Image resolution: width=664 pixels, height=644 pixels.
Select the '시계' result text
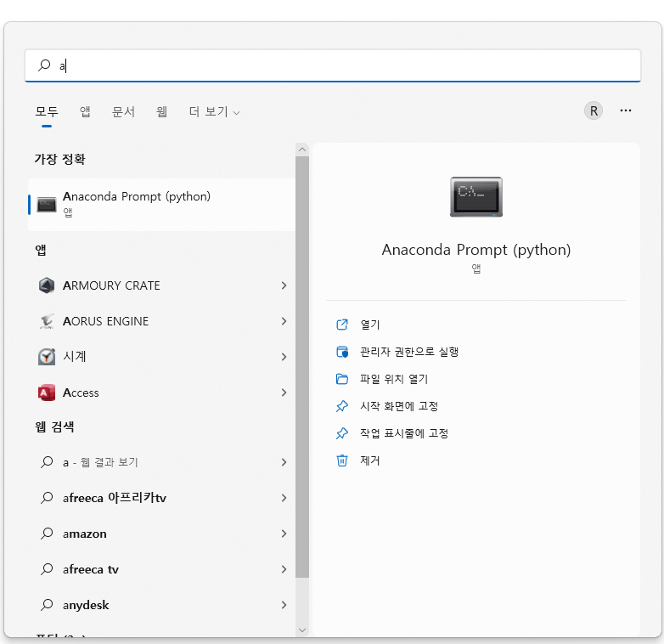click(75, 357)
